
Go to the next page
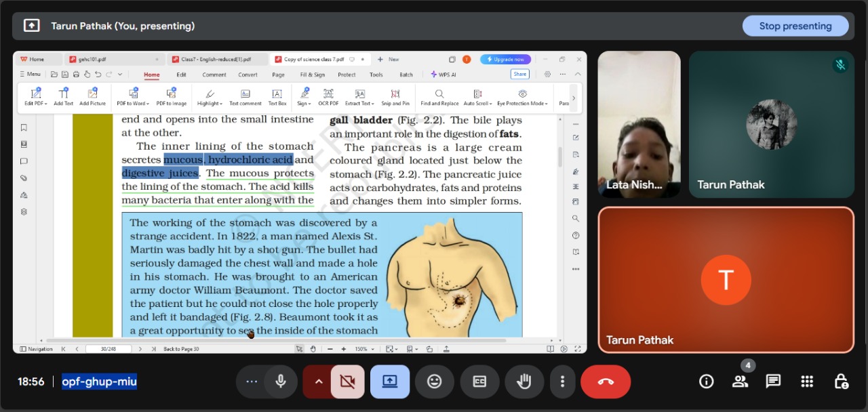140,349
